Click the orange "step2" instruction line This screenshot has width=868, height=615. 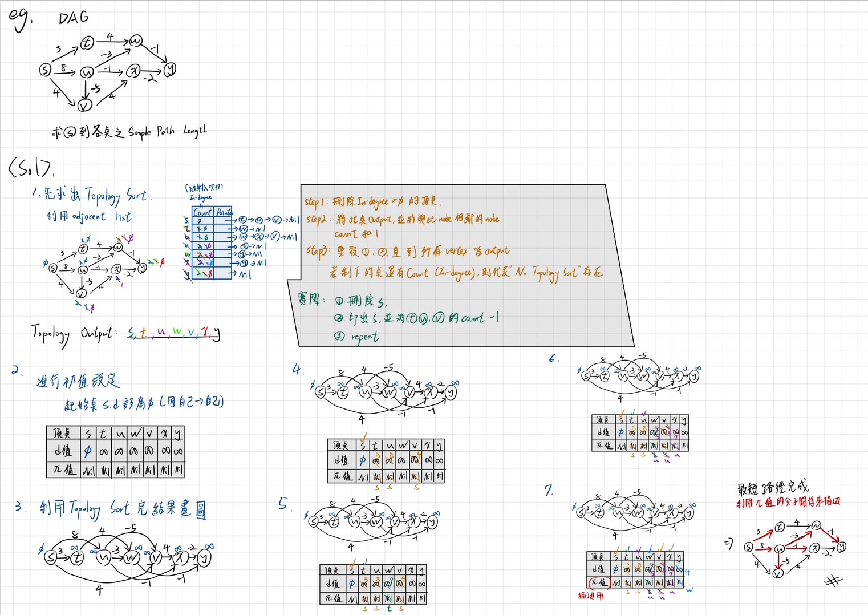tap(402, 225)
